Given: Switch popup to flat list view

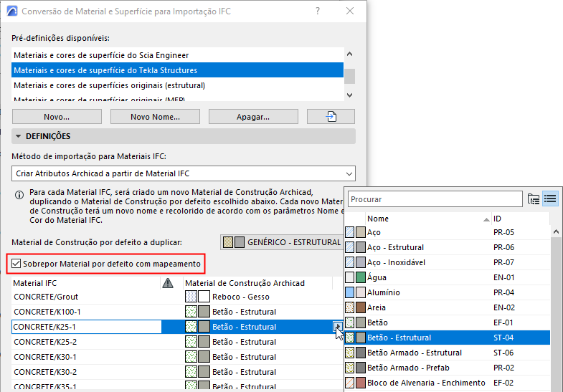Looking at the screenshot, I should [550, 199].
